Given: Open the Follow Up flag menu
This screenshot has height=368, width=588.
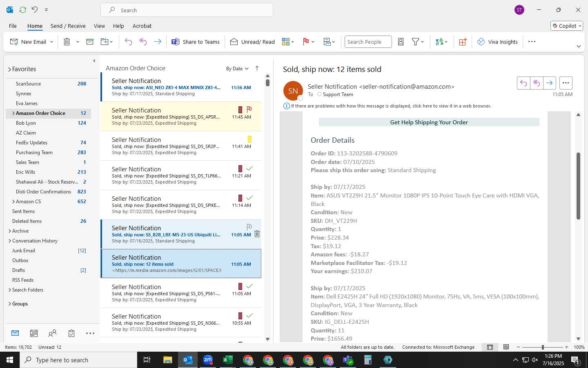Looking at the screenshot, I should (308, 42).
